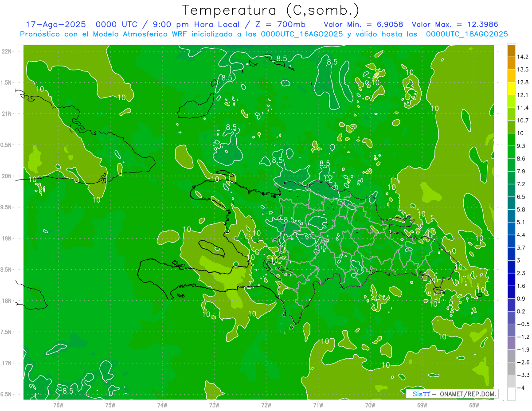Click the 4.4 value on the color legend
The image size is (532, 411).
(521, 235)
